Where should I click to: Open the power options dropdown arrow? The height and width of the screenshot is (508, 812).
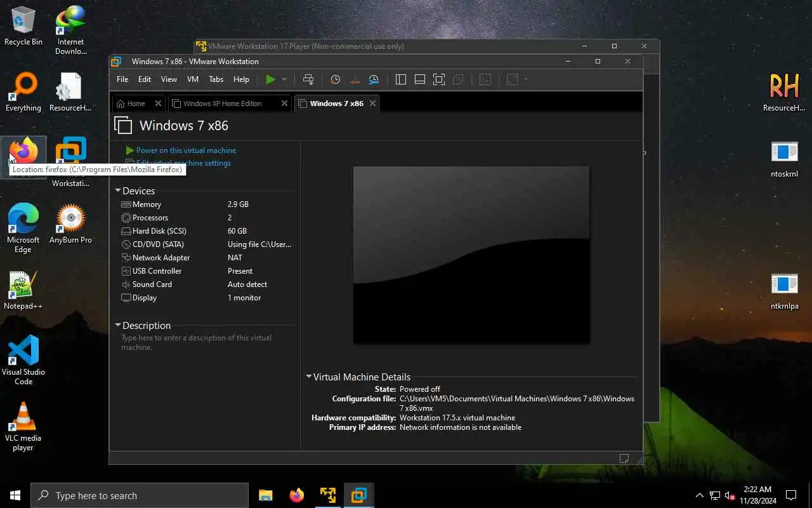[x=284, y=79]
